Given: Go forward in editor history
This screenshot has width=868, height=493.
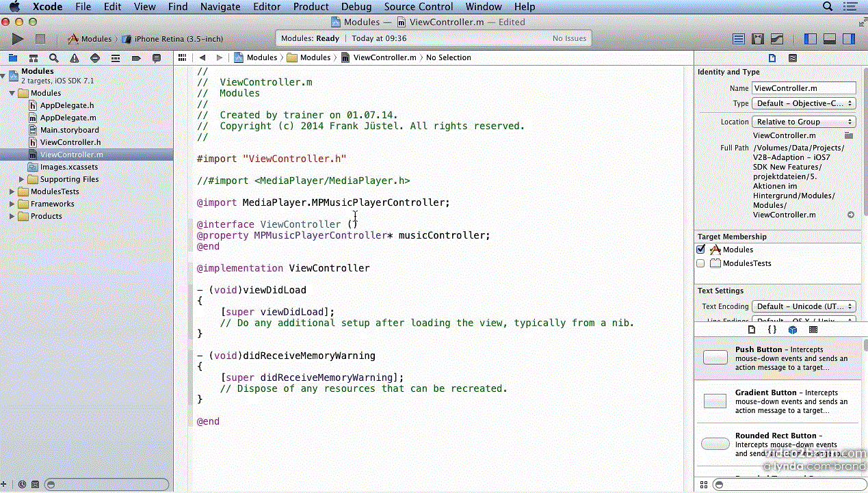Looking at the screenshot, I should pyautogui.click(x=219, y=57).
